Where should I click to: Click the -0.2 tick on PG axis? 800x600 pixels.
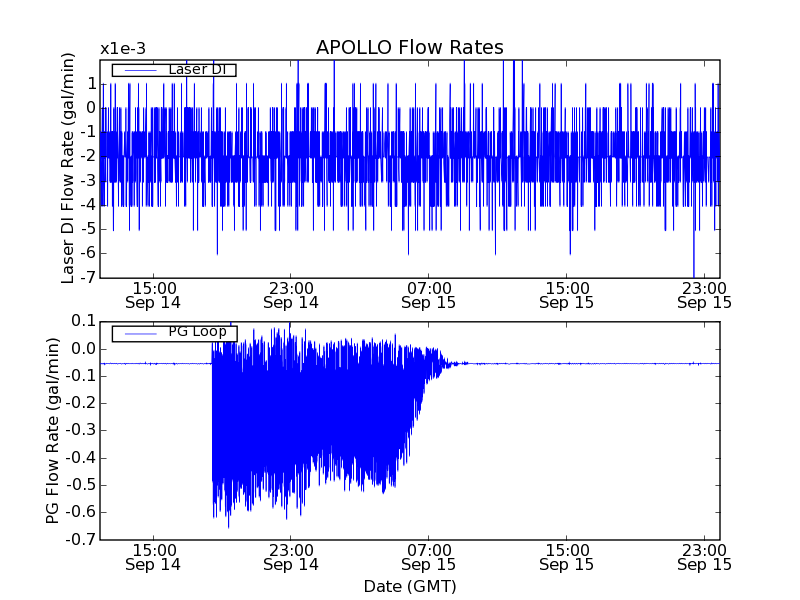tap(81, 403)
